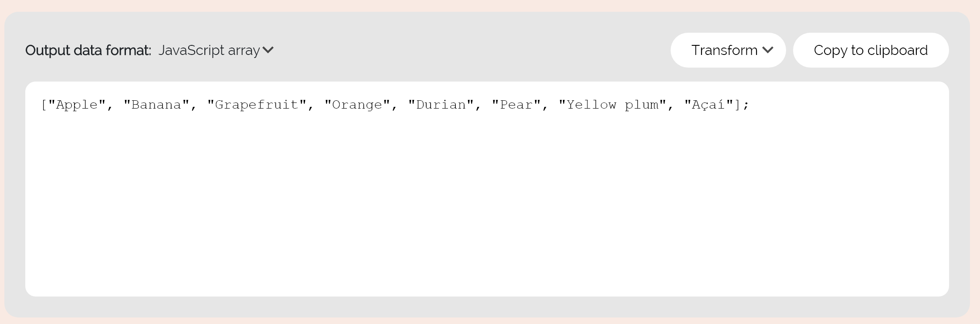Click the trailing semicolon after array
This screenshot has height=324, width=980.
click(746, 105)
